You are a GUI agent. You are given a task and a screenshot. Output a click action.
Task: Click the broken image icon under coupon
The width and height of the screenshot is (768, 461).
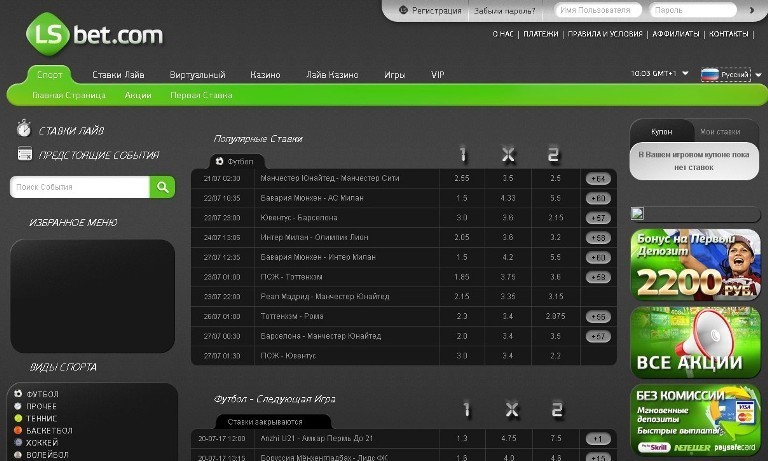pos(637,214)
